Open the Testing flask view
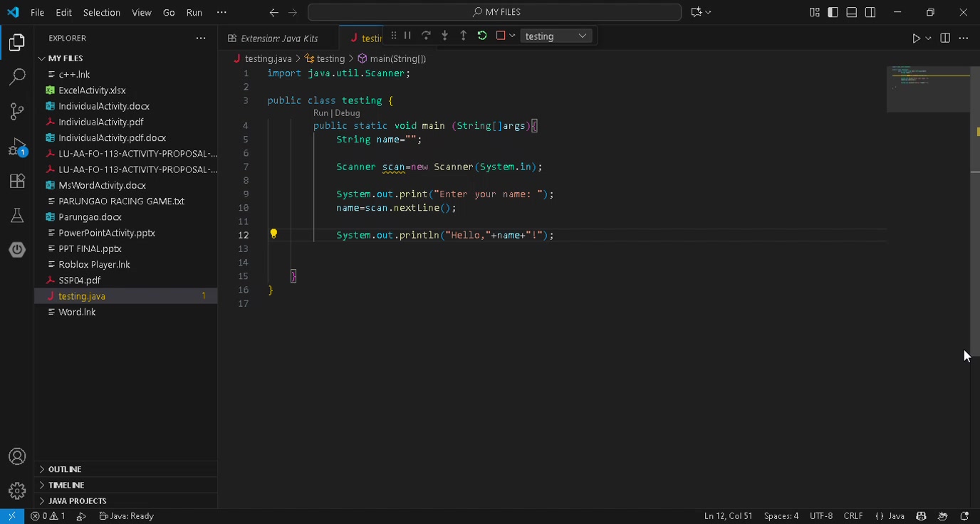Image resolution: width=980 pixels, height=524 pixels. [x=17, y=215]
